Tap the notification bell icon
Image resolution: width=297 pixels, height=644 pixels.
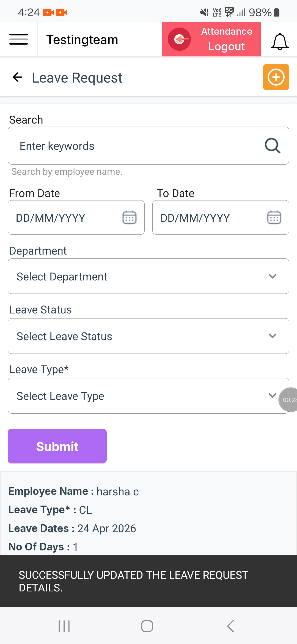[x=280, y=41]
